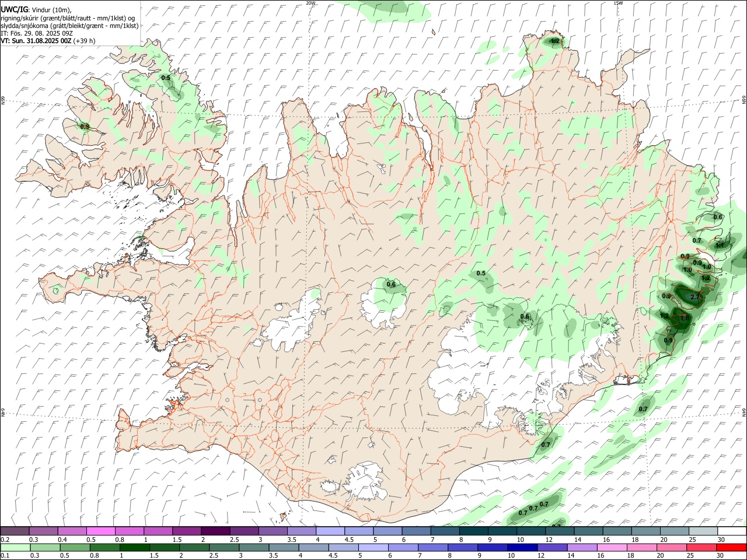Click the royal blue 9 mm rain legend swatch
747x560 pixels.
(492, 547)
